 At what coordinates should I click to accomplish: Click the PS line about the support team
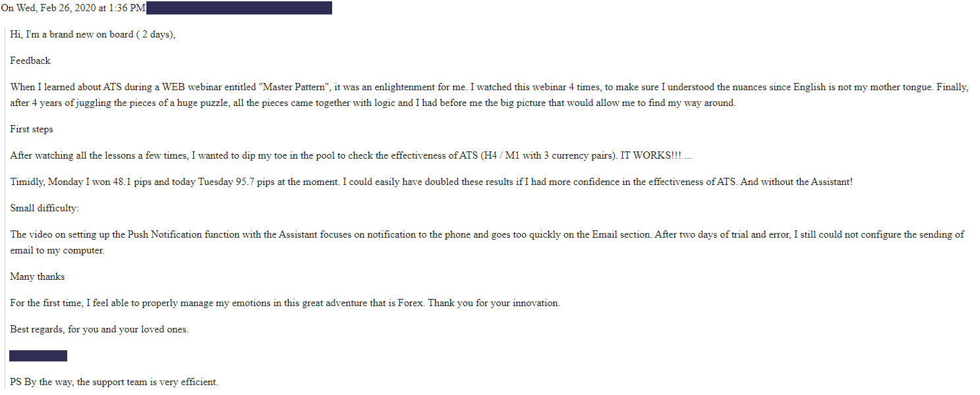(x=114, y=382)
